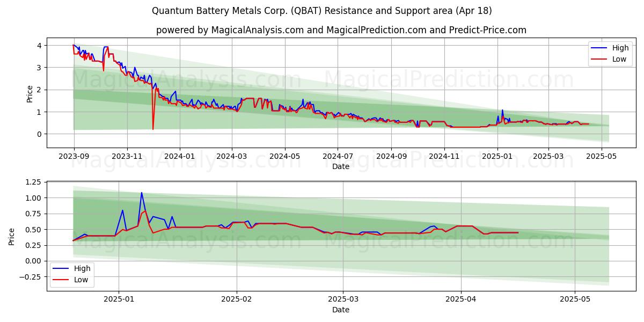Click the top chart '2025-03' tick label
644x322 pixels.
coord(548,156)
